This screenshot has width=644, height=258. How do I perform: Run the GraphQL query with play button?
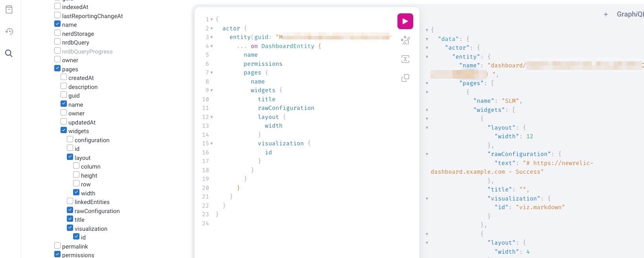click(405, 21)
